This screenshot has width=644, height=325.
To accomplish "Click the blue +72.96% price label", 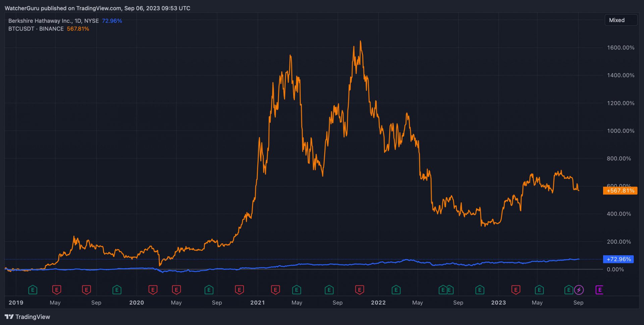I will pyautogui.click(x=618, y=259).
